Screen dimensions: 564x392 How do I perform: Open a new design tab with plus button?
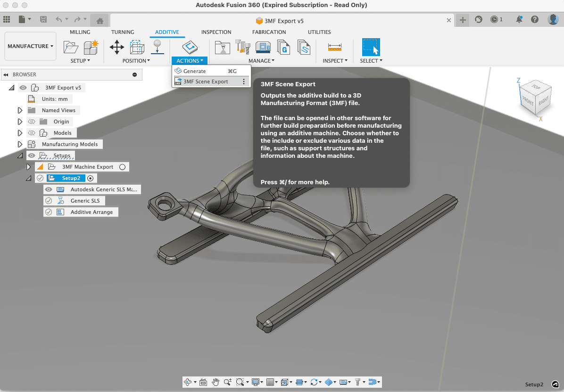(463, 20)
